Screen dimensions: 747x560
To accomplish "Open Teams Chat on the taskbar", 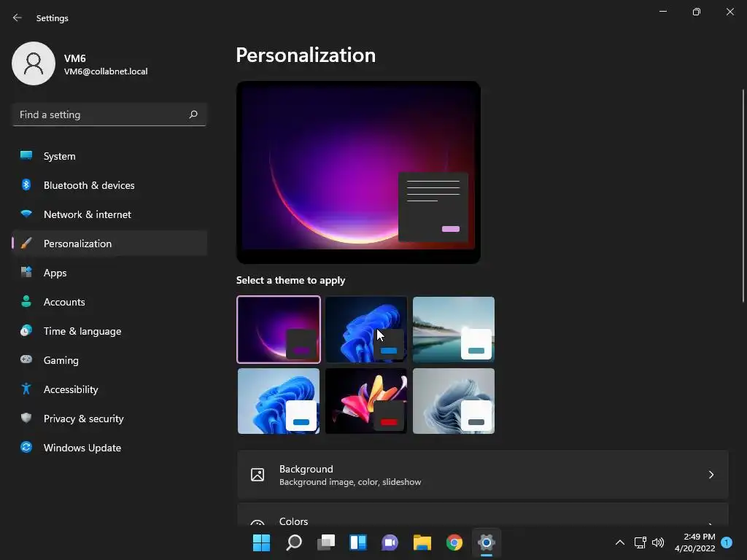I will (390, 542).
